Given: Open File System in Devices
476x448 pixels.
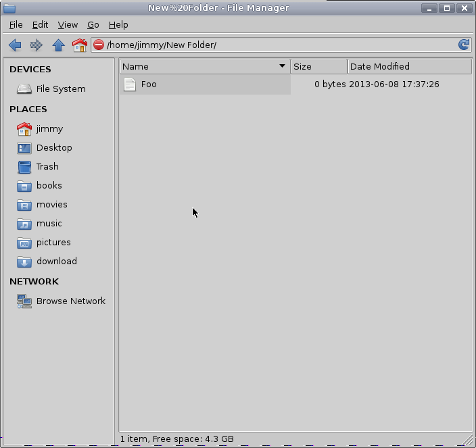Looking at the screenshot, I should point(60,89).
